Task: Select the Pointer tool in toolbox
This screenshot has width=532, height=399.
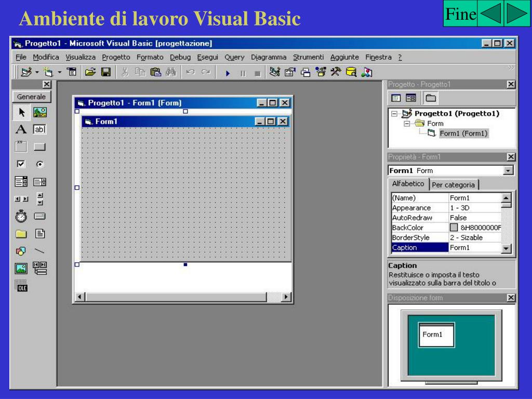Action: 21,112
